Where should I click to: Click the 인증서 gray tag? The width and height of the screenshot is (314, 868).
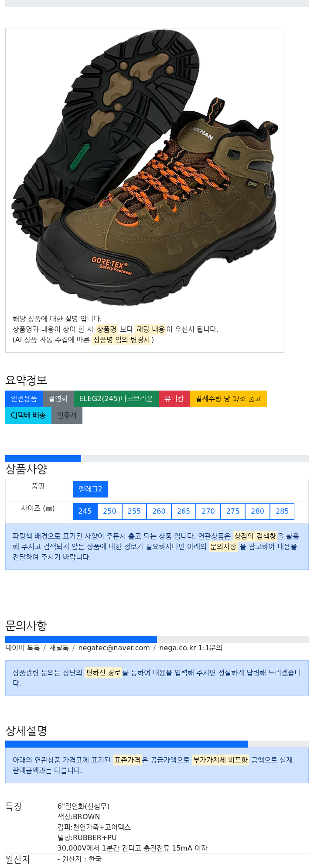[x=67, y=415]
